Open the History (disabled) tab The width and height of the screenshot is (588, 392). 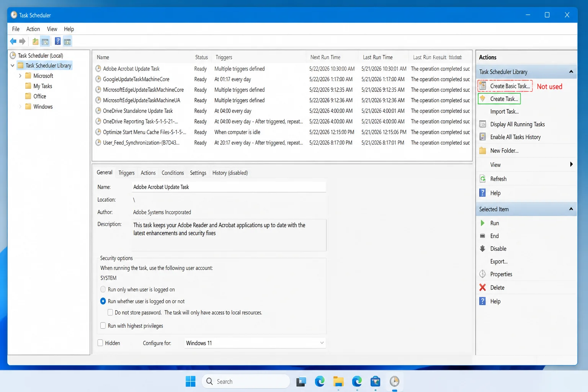coord(230,173)
